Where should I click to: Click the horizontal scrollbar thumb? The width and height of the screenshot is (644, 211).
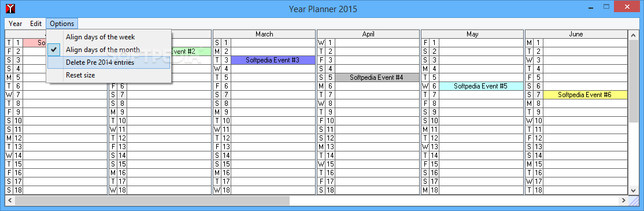click(153, 201)
